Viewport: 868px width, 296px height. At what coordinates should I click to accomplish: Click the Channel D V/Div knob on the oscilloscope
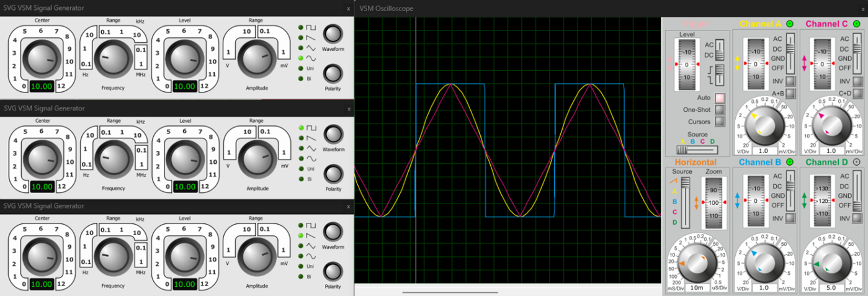tap(831, 262)
